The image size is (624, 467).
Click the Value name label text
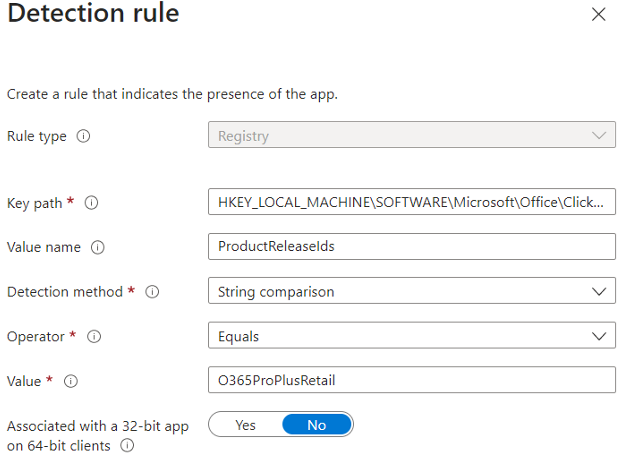click(44, 247)
